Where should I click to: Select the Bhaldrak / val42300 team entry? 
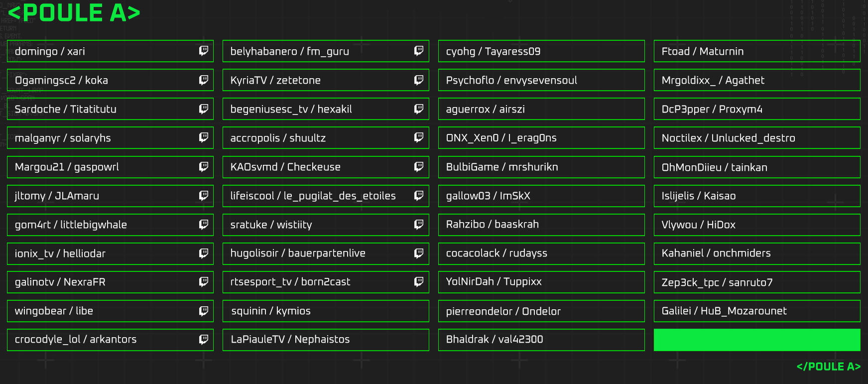[541, 340]
